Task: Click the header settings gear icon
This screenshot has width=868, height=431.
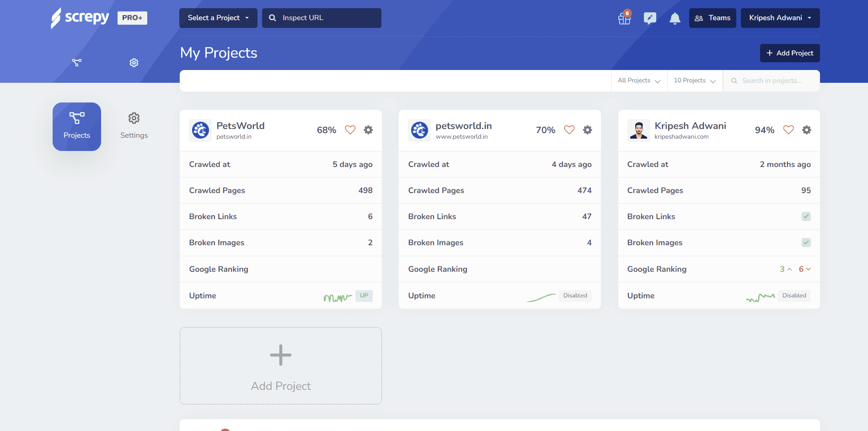Action: [134, 63]
